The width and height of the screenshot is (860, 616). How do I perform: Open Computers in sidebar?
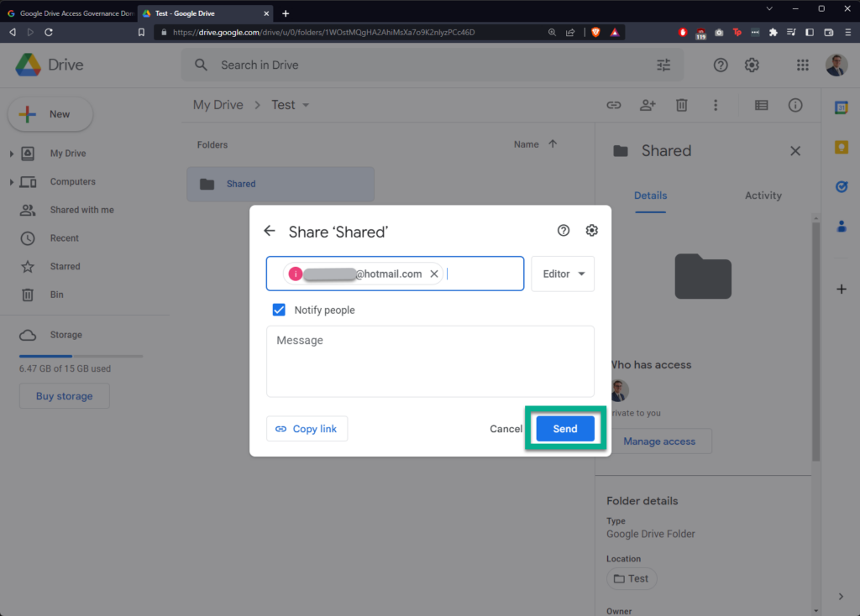click(x=72, y=181)
